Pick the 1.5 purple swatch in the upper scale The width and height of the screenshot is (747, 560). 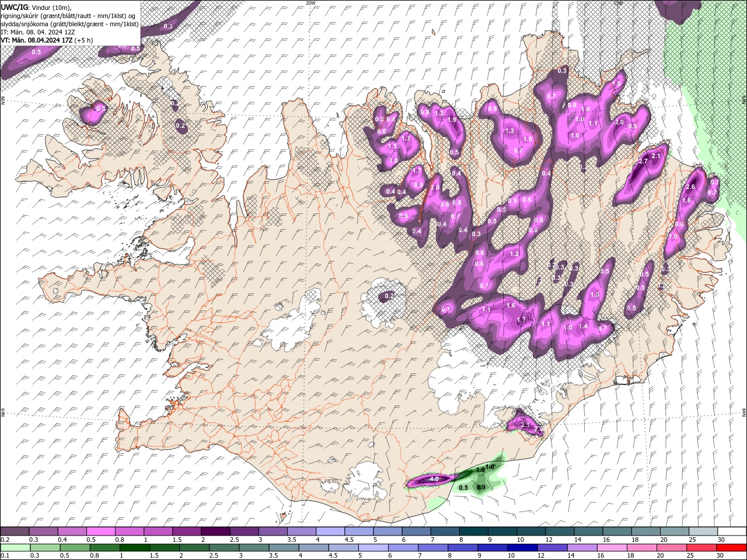pyautogui.click(x=187, y=531)
